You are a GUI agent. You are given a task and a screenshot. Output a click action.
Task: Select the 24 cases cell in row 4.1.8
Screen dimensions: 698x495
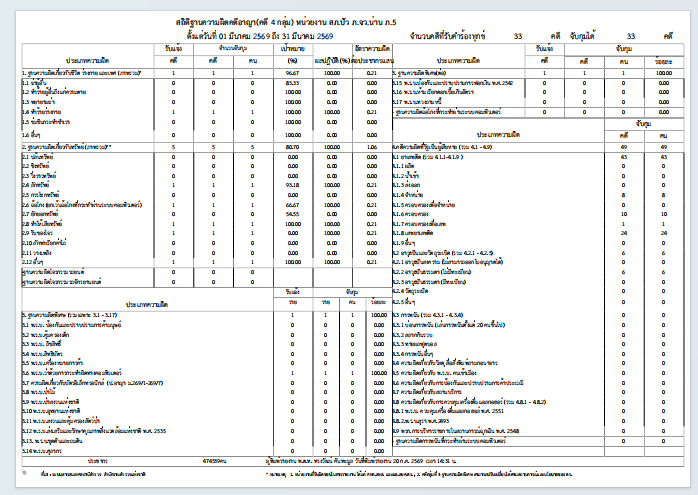click(624, 233)
